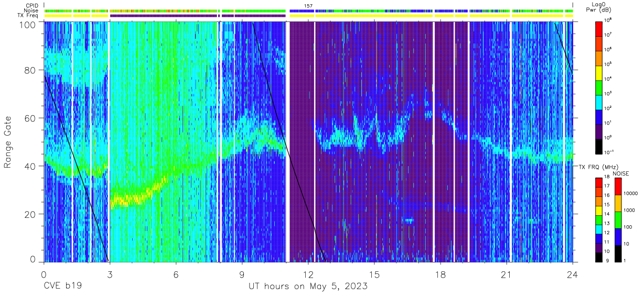Click the y-axis tick label 60
Image resolution: width=644 pixels, height=297 pixels.
pos(30,118)
